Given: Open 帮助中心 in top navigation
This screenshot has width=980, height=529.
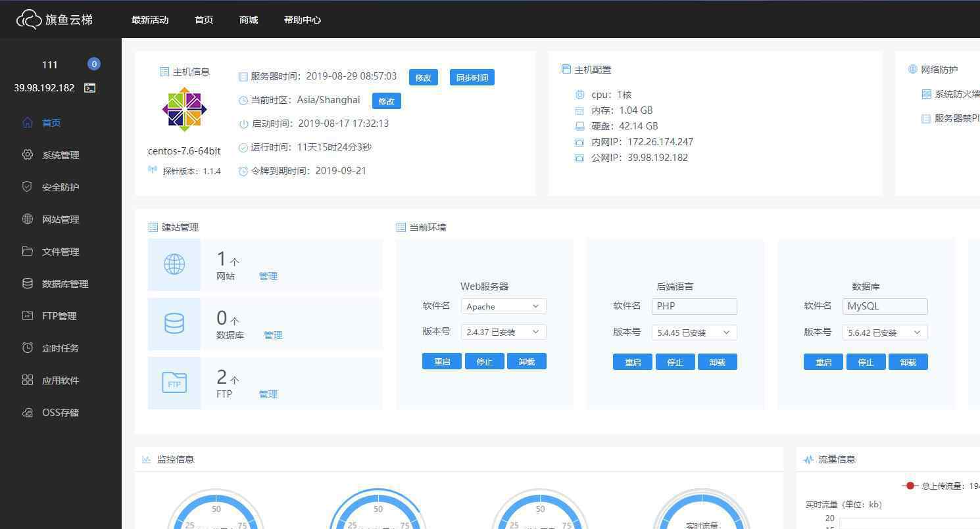Looking at the screenshot, I should [303, 20].
